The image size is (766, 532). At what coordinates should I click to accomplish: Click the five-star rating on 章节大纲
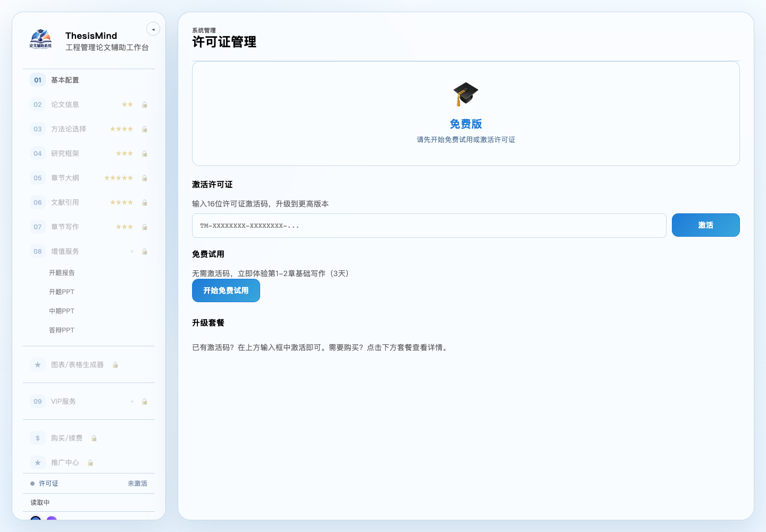coord(119,178)
